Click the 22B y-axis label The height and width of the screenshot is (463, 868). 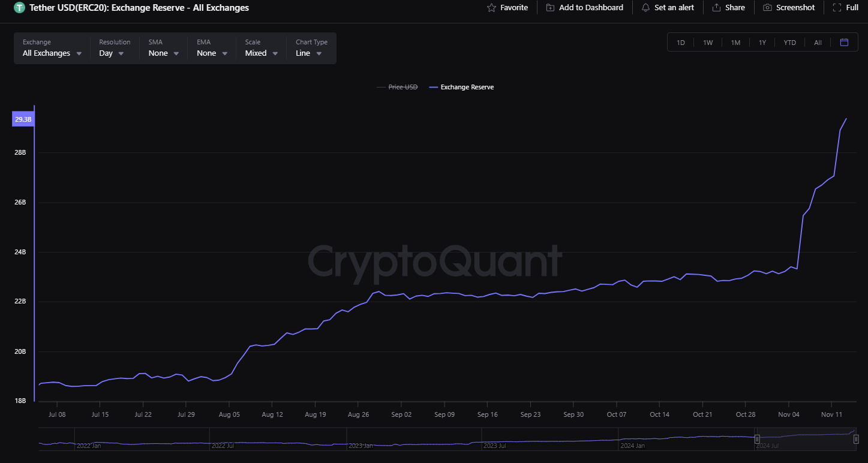coord(20,302)
